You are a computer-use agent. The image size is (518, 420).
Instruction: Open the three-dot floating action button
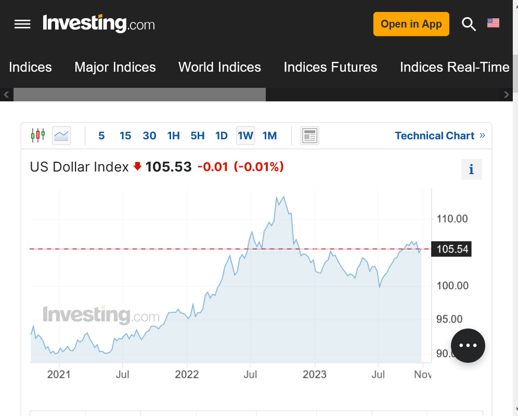tap(468, 345)
